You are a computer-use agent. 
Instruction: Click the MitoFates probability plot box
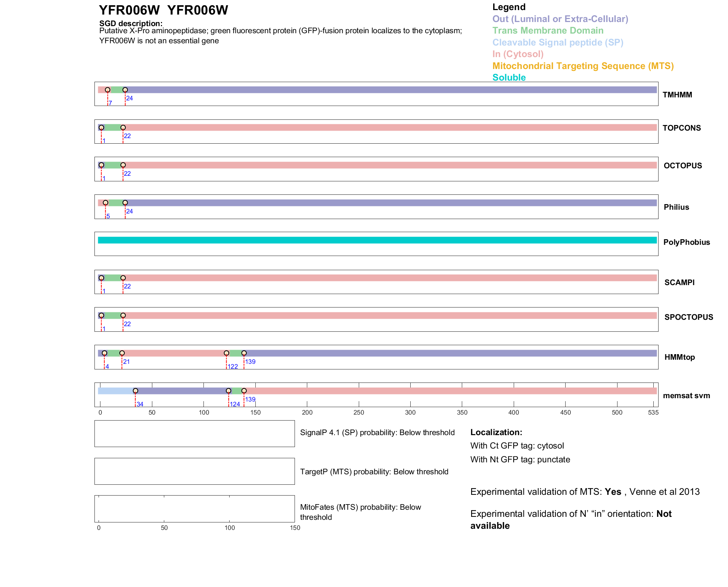click(195, 509)
